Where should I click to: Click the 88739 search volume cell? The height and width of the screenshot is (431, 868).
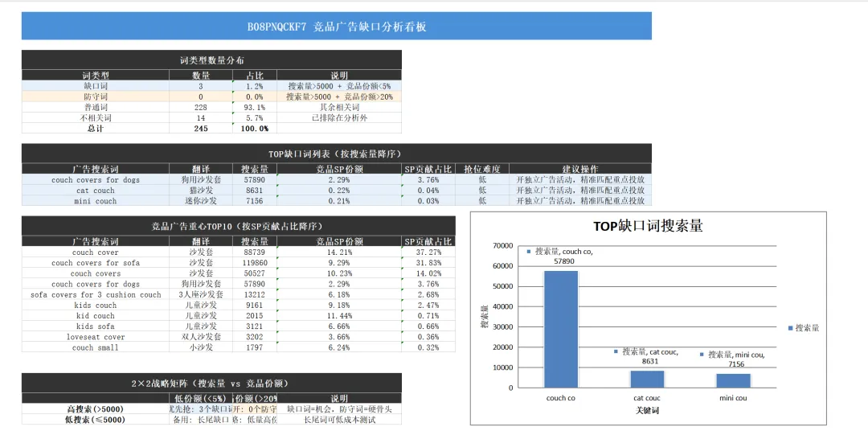coord(255,252)
